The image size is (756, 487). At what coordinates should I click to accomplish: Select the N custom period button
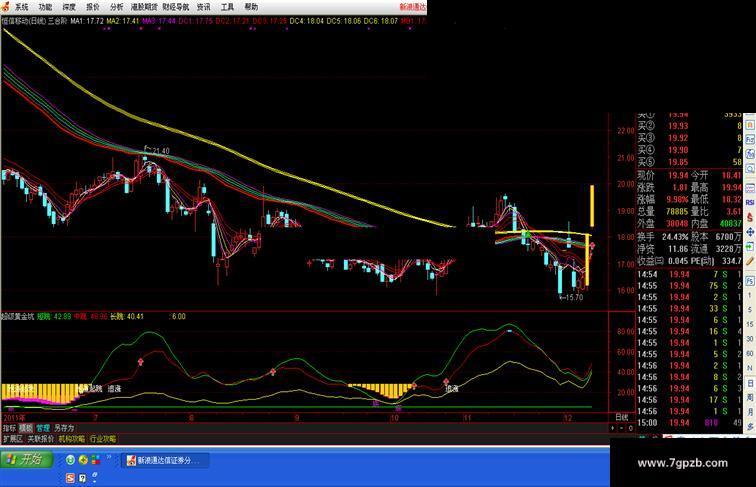click(x=750, y=368)
